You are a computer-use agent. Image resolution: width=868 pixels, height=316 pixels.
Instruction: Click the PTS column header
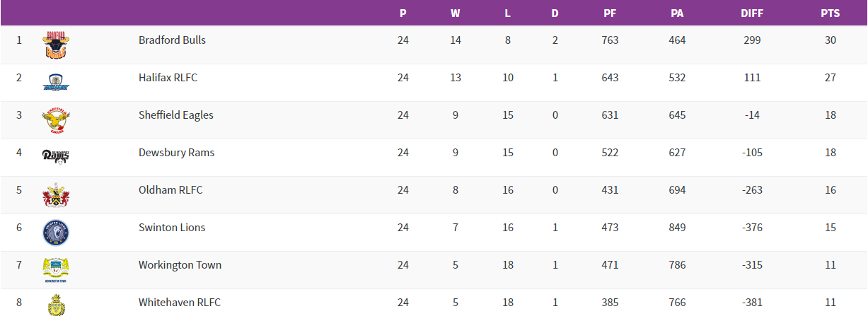coord(830,13)
